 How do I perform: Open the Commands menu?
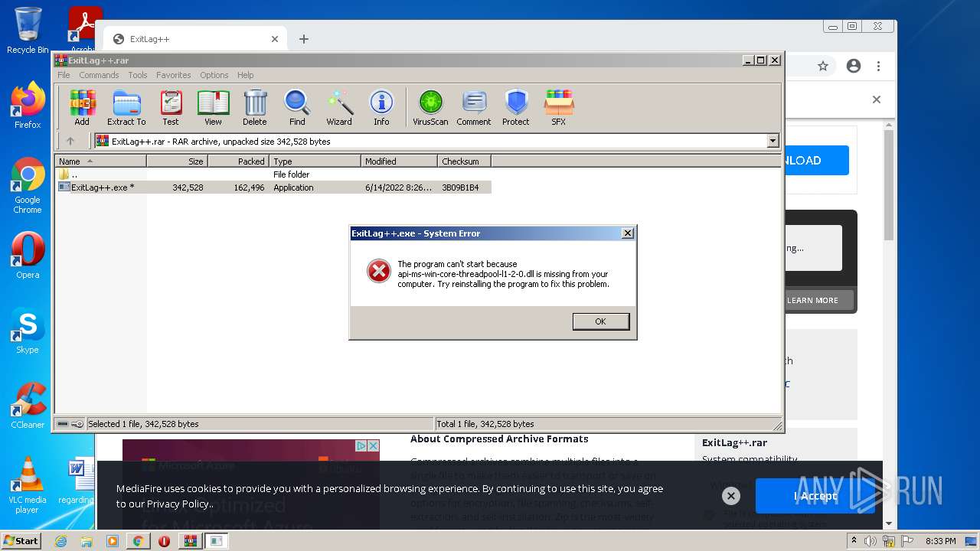pos(99,75)
